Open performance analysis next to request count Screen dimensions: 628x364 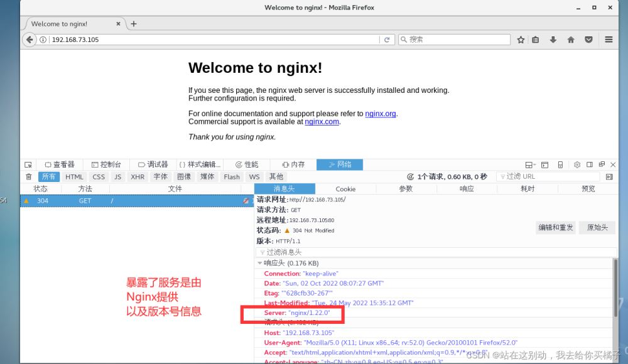pos(411,176)
